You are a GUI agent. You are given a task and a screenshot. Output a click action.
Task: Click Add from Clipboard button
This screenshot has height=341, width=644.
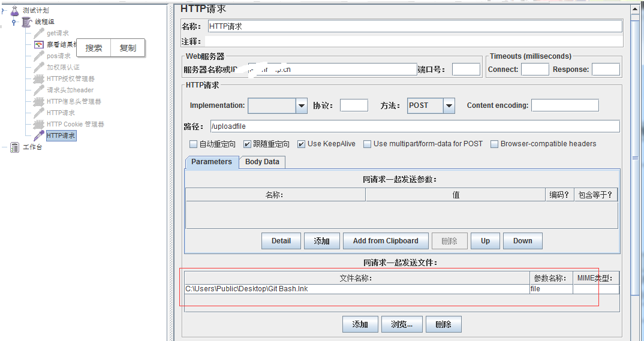tap(386, 241)
